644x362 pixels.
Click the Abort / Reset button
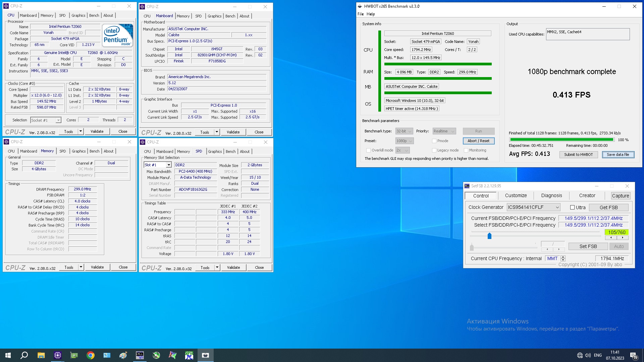(x=478, y=141)
